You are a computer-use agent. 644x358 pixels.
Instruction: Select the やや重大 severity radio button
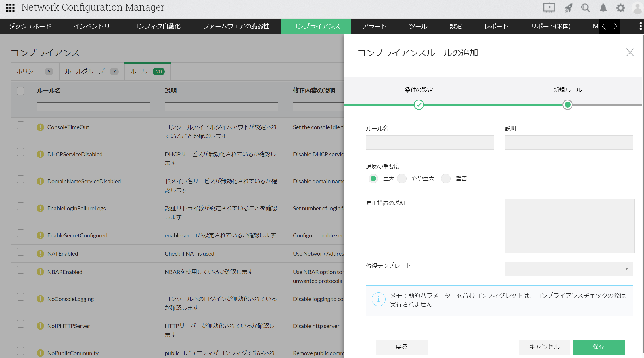click(402, 178)
